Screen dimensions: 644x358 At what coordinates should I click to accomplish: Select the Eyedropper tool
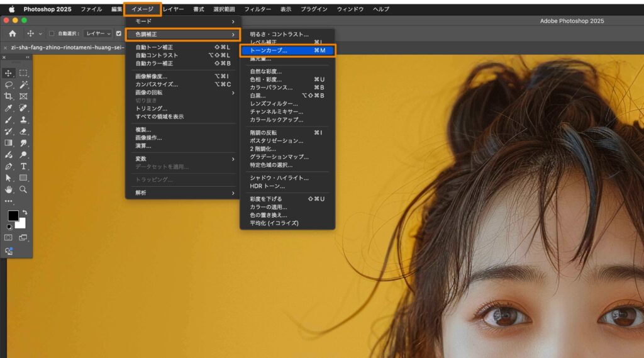point(9,108)
